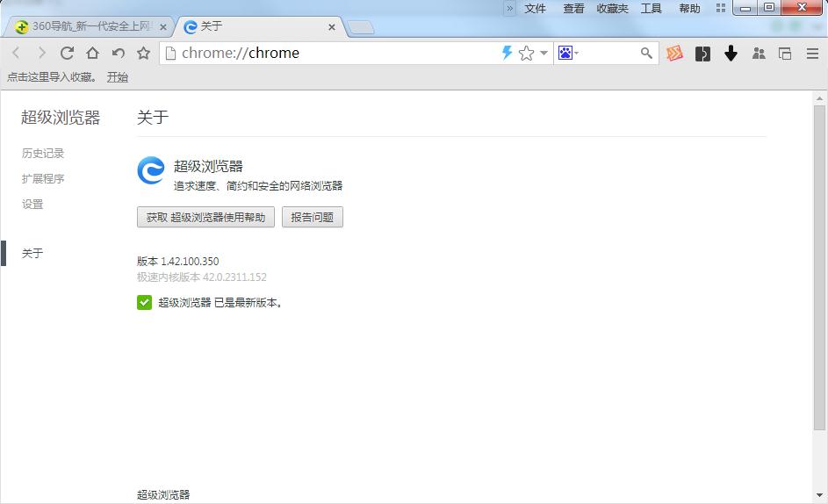Viewport: 828px width, 504px height.
Task: Click the dark square extension icon
Action: (702, 54)
